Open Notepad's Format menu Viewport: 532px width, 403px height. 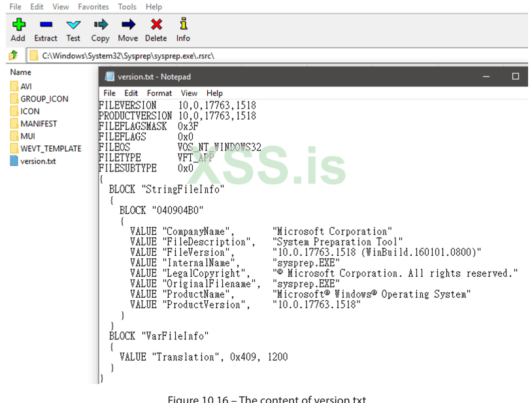pyautogui.click(x=159, y=93)
